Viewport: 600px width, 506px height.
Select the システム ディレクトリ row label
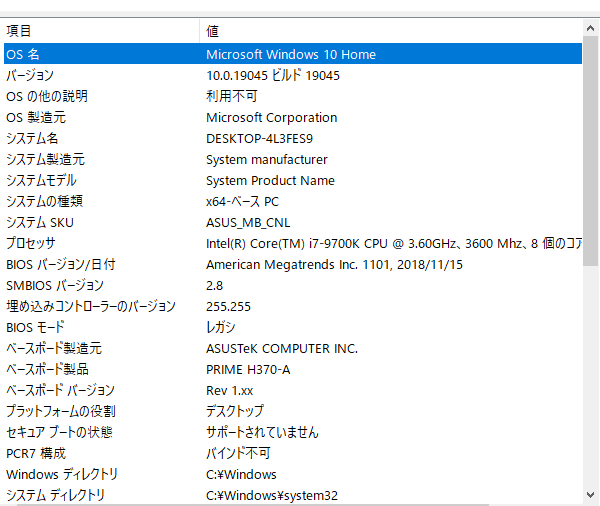click(55, 495)
